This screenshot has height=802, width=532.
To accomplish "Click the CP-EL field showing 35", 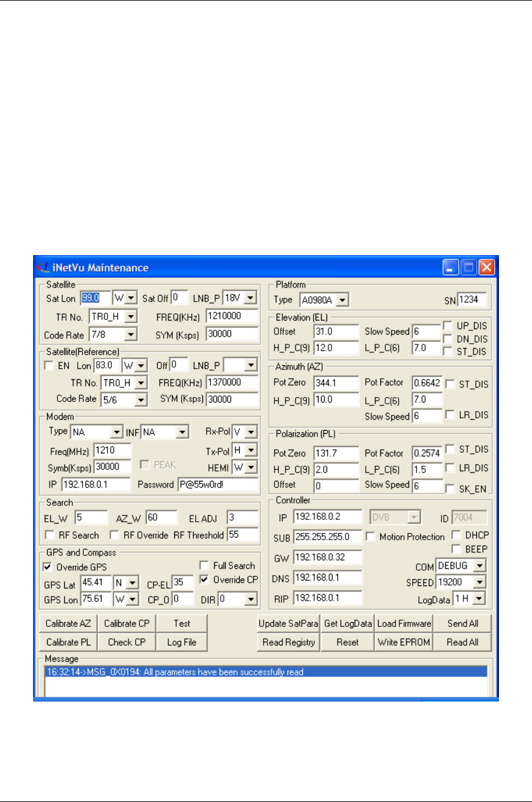I will [182, 582].
